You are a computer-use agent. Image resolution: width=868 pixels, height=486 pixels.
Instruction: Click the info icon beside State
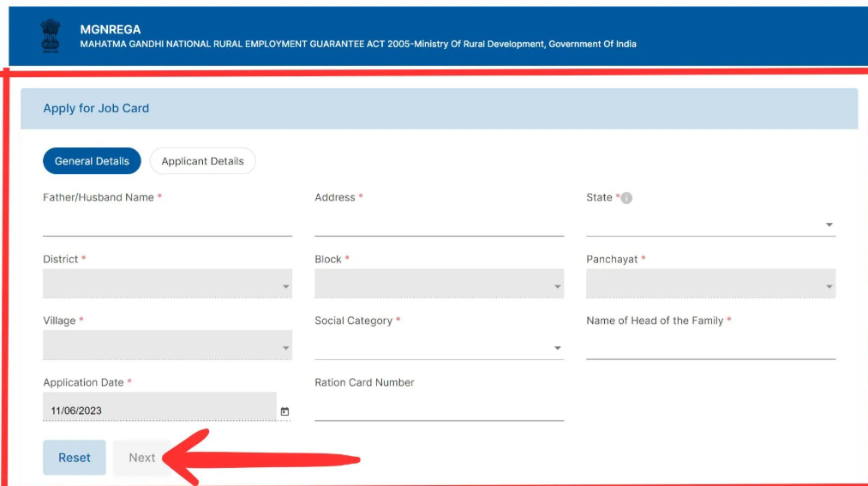coord(626,198)
